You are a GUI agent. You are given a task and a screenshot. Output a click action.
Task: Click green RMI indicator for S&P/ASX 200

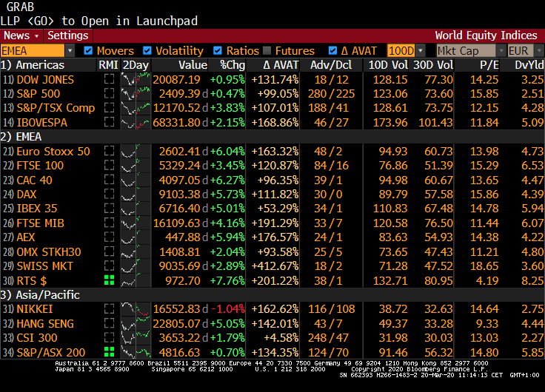coord(109,352)
